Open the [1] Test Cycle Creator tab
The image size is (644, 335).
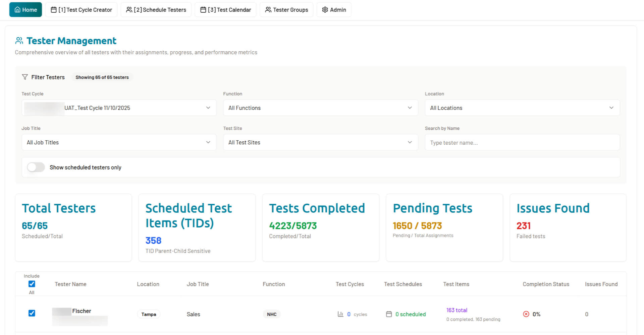coord(81,10)
